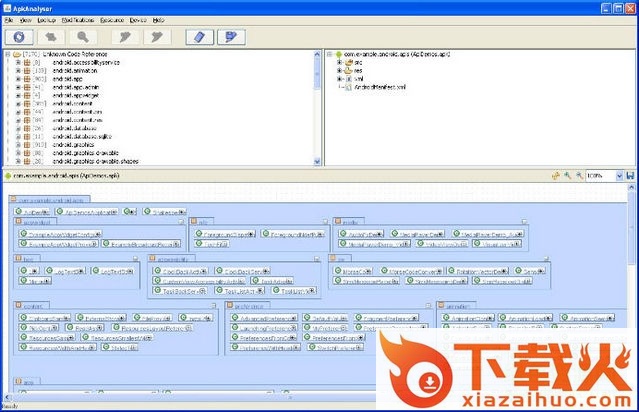The height and width of the screenshot is (412, 639).
Task: Open the View menu
Action: (x=25, y=20)
